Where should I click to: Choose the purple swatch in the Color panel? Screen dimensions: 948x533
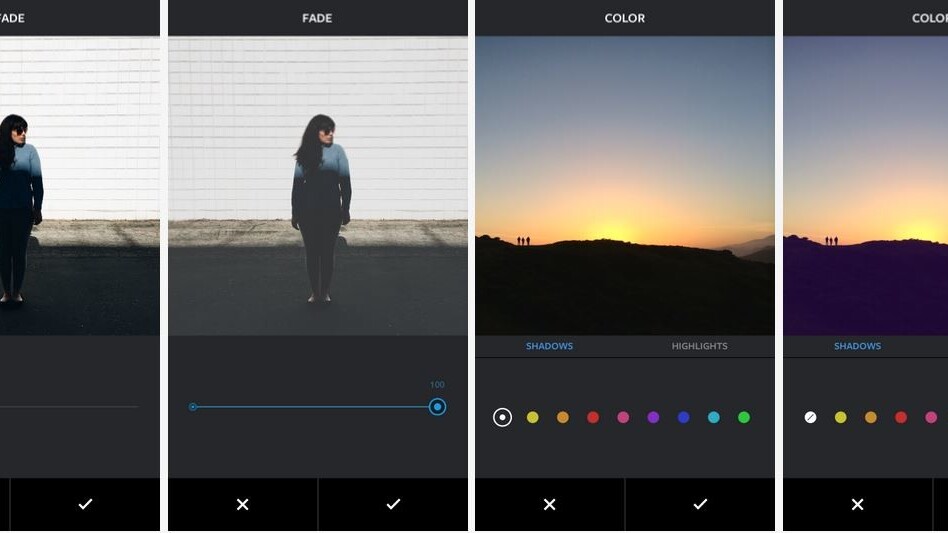pos(653,417)
